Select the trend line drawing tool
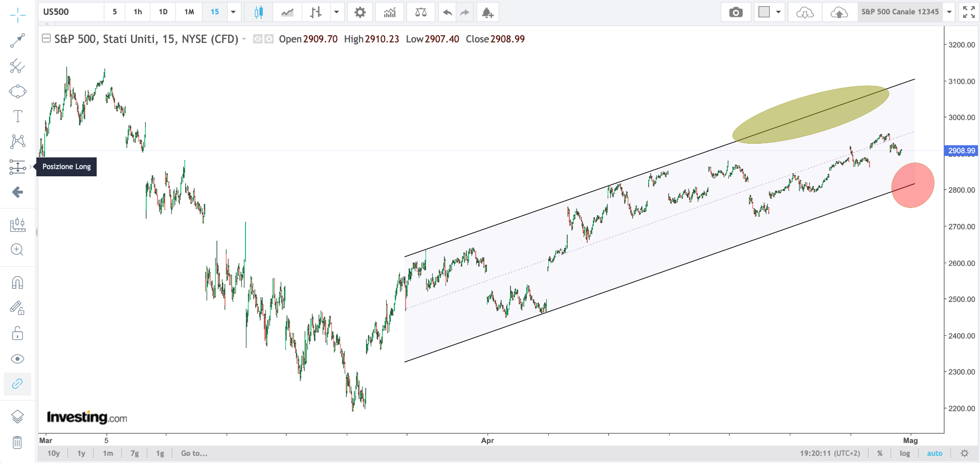The image size is (980, 463). (x=17, y=41)
